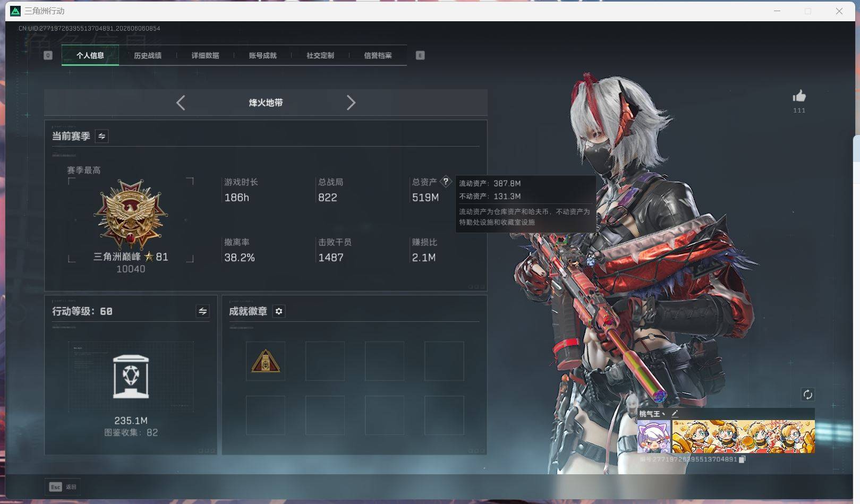
Task: Click the like count 111
Action: tap(799, 110)
